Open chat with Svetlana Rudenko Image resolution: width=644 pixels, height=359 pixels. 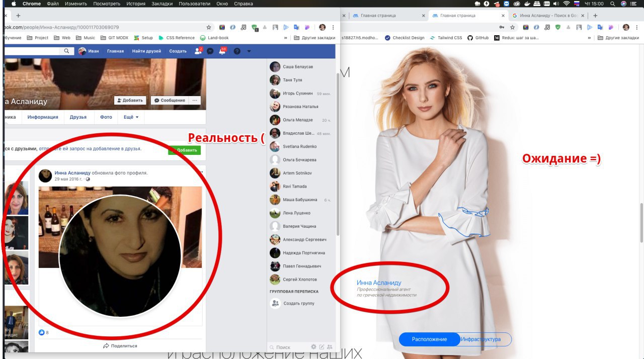[301, 146]
